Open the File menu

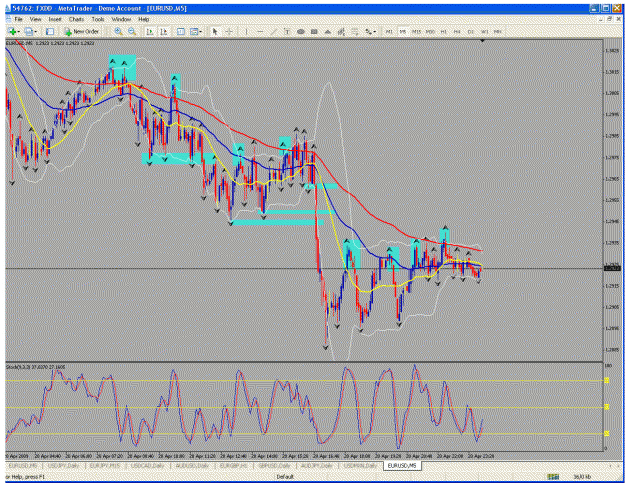pos(19,19)
